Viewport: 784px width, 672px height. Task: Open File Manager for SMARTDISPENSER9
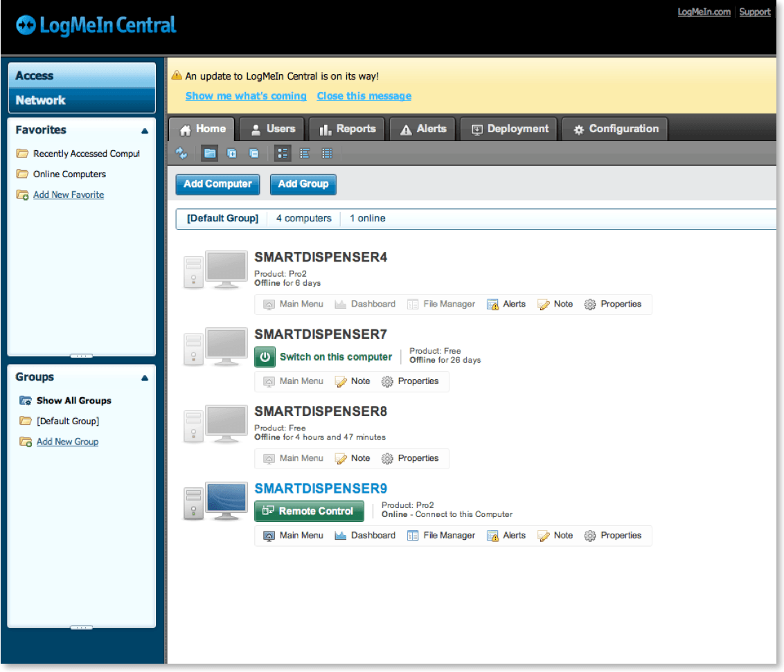[441, 536]
